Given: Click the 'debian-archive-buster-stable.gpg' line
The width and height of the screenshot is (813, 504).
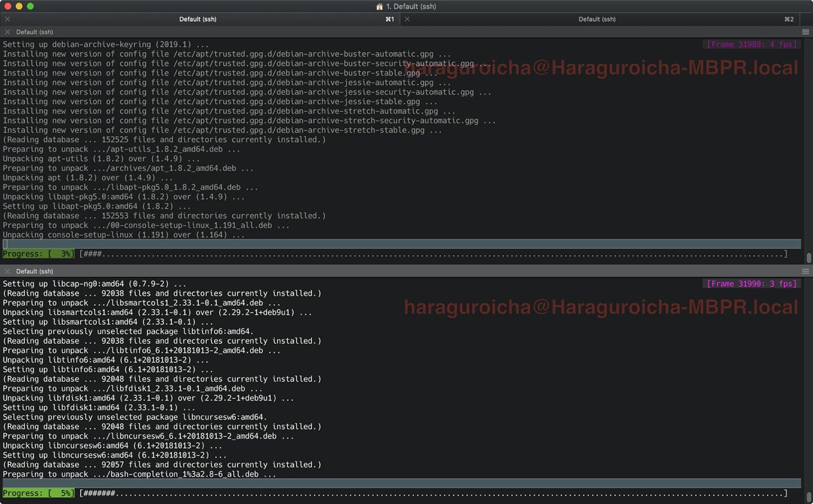Looking at the screenshot, I should point(220,73).
